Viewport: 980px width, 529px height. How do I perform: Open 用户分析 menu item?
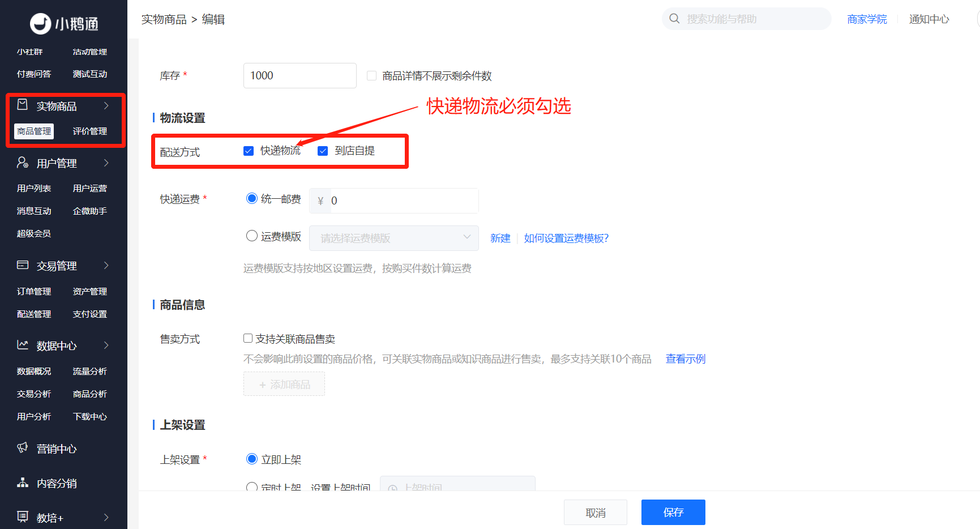34,417
